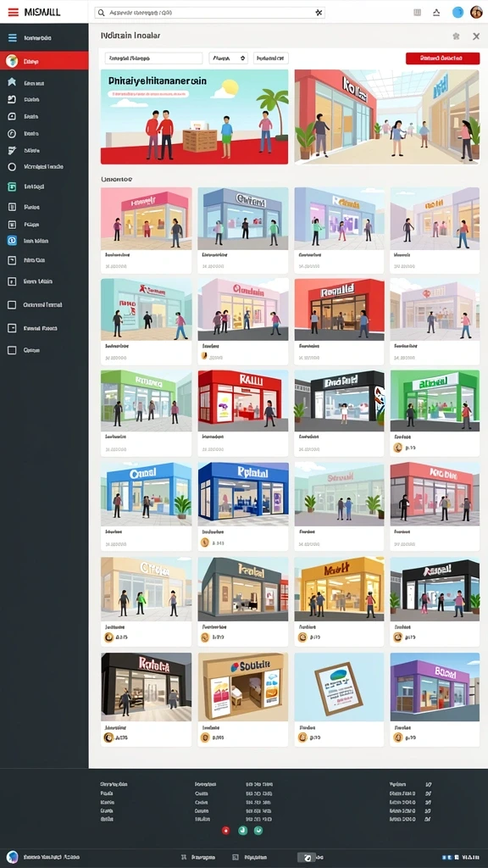The width and height of the screenshot is (488, 868).
Task: Open the teal storefront with red signage
Action: pyautogui.click(x=146, y=309)
